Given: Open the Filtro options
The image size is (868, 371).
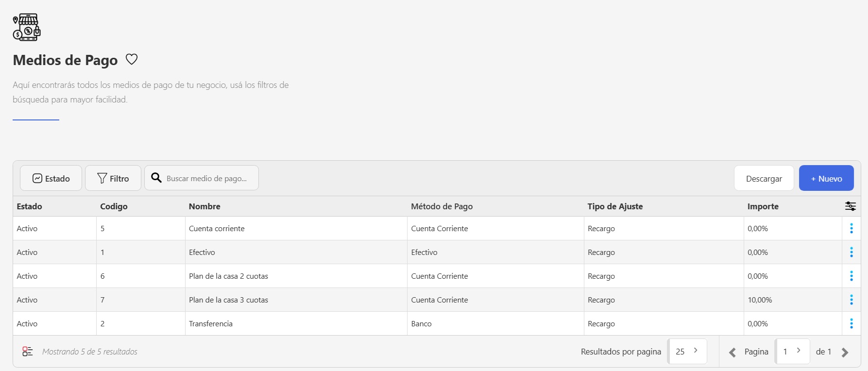Looking at the screenshot, I should tap(113, 178).
